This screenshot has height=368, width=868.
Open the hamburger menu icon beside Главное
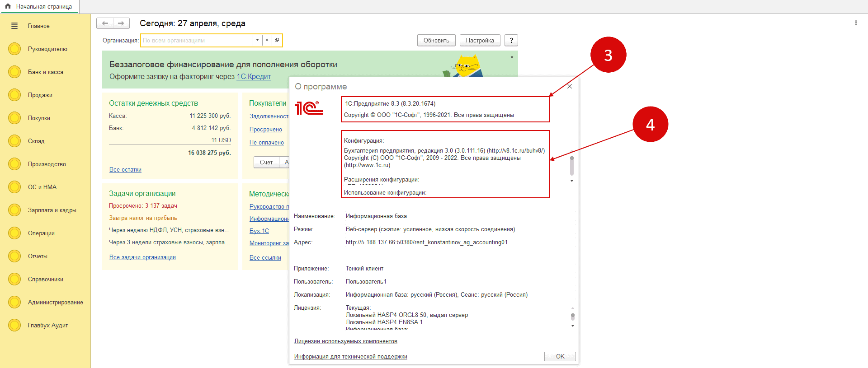click(14, 26)
